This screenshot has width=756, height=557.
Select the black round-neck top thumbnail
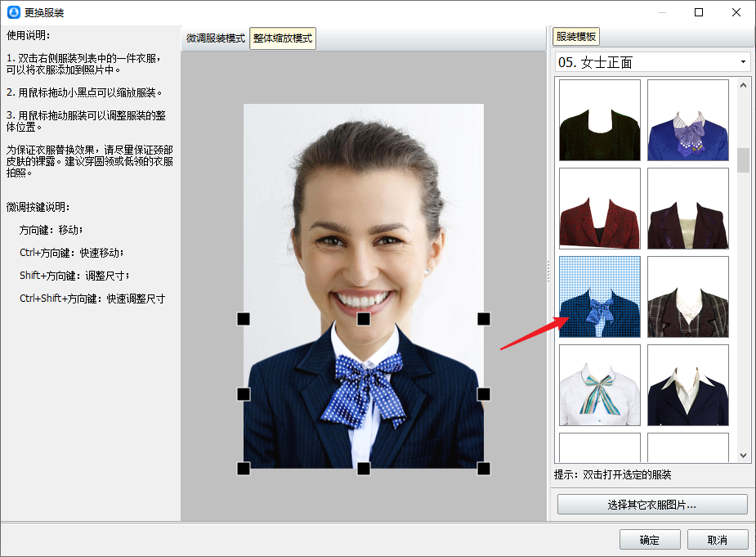click(x=600, y=120)
